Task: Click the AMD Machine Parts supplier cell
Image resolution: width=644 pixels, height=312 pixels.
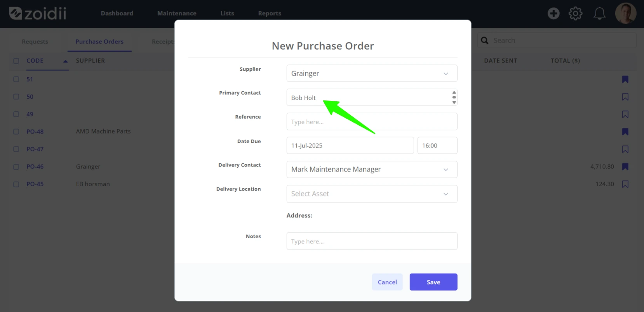Action: click(103, 131)
